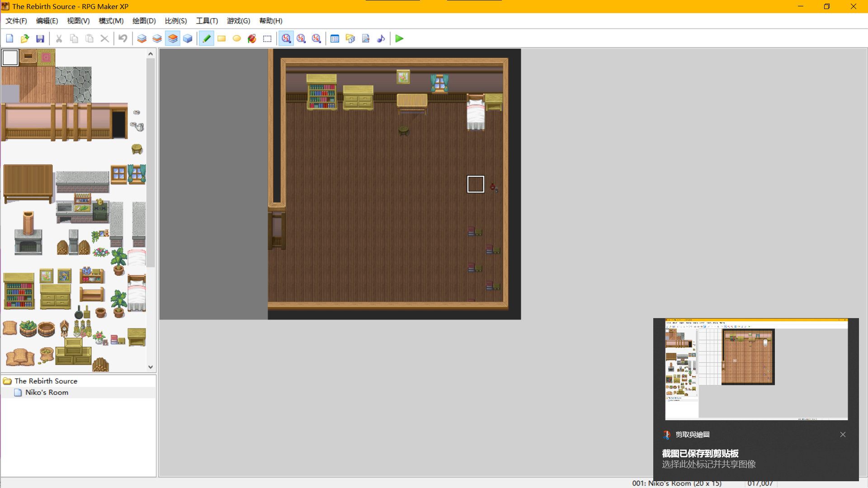Select the Flood Fill tool
868x488 pixels.
coord(252,38)
